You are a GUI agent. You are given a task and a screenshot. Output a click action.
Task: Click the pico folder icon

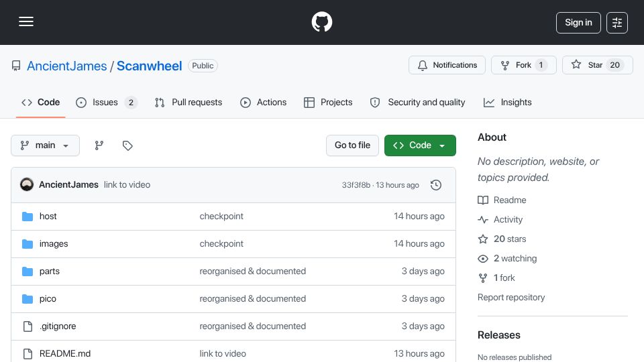[28, 299]
